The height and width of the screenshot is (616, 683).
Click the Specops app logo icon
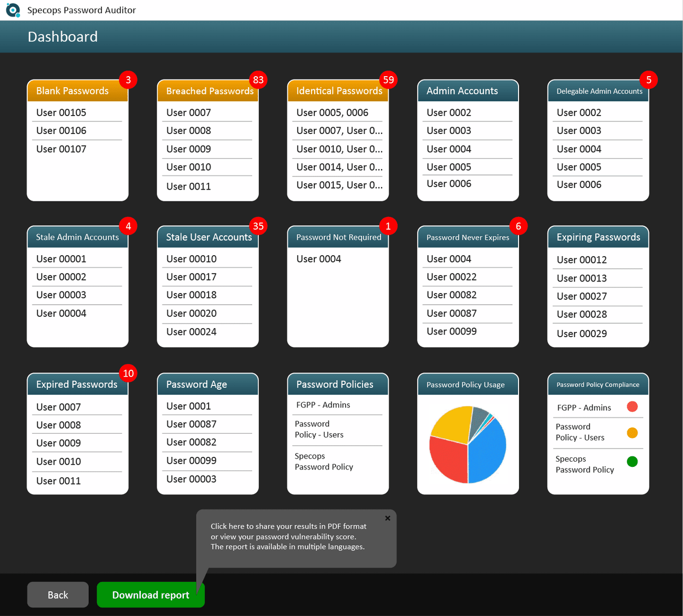tap(13, 10)
